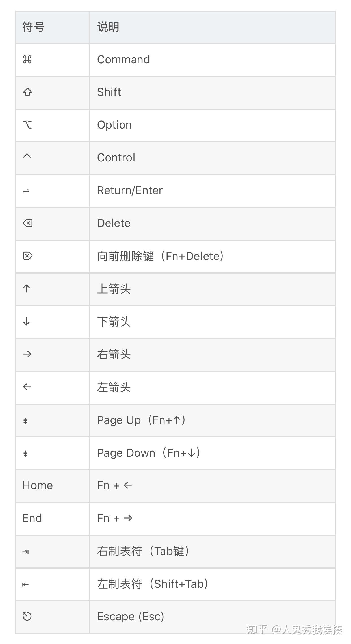Click the Page Down symbol
Viewport: 351px width, 644px height.
(25, 454)
